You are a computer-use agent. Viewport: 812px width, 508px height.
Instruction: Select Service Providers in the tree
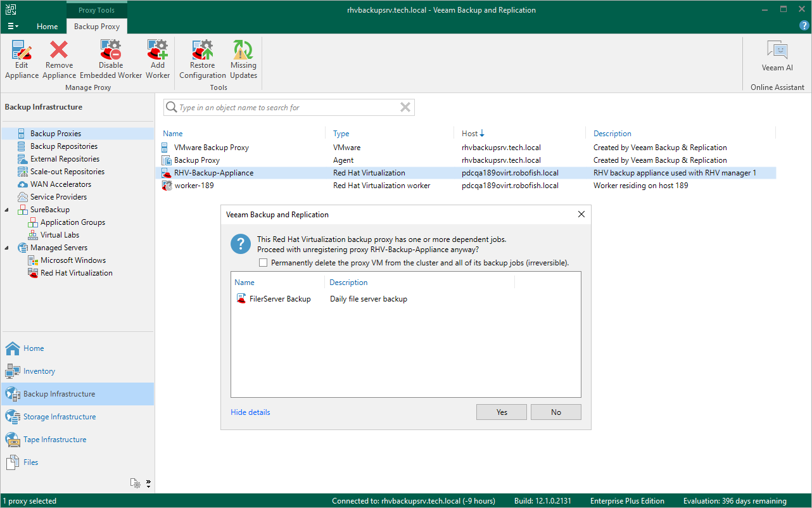[x=59, y=197]
